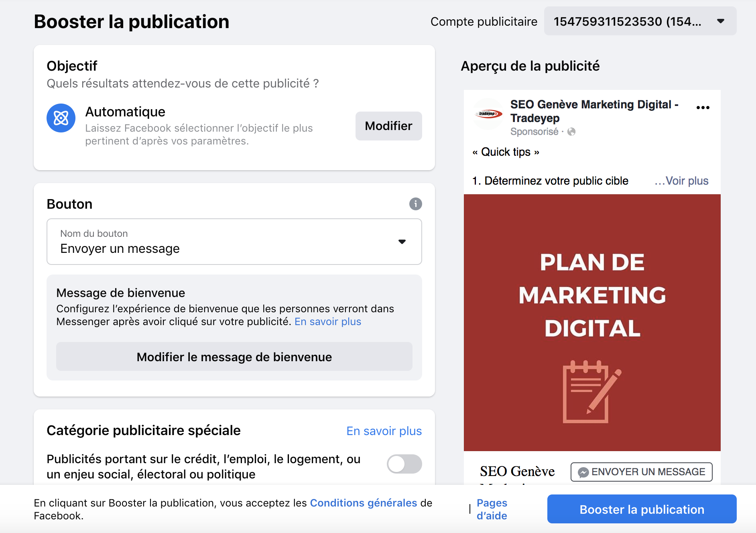Click the SEO Genève Marketing Digital - Tradeyep page name
The image size is (756, 533).
pos(594,111)
